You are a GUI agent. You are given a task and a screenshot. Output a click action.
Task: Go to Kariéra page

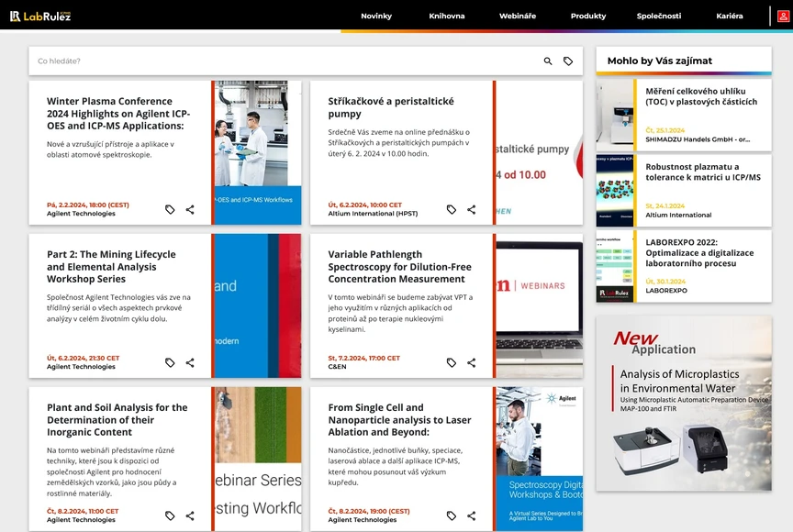(x=730, y=17)
